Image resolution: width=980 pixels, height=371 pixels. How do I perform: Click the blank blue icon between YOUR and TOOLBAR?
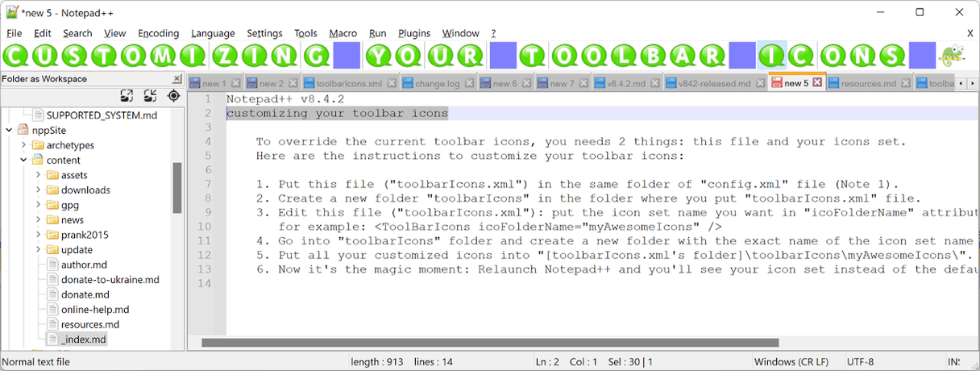click(x=503, y=56)
